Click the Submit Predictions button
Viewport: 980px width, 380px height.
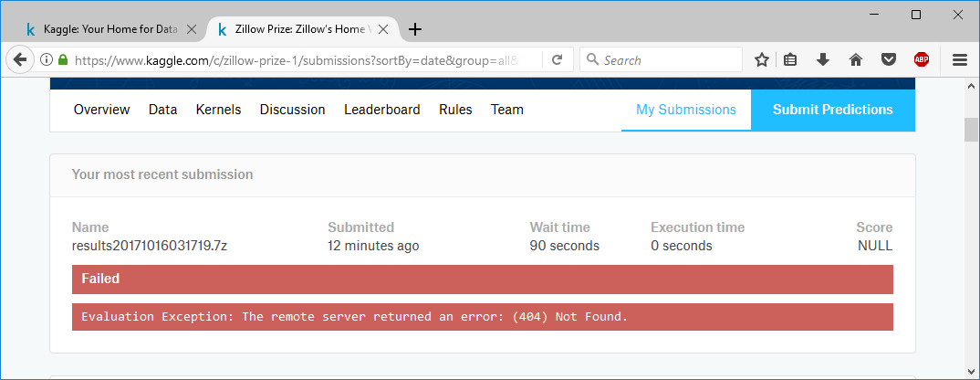(833, 110)
